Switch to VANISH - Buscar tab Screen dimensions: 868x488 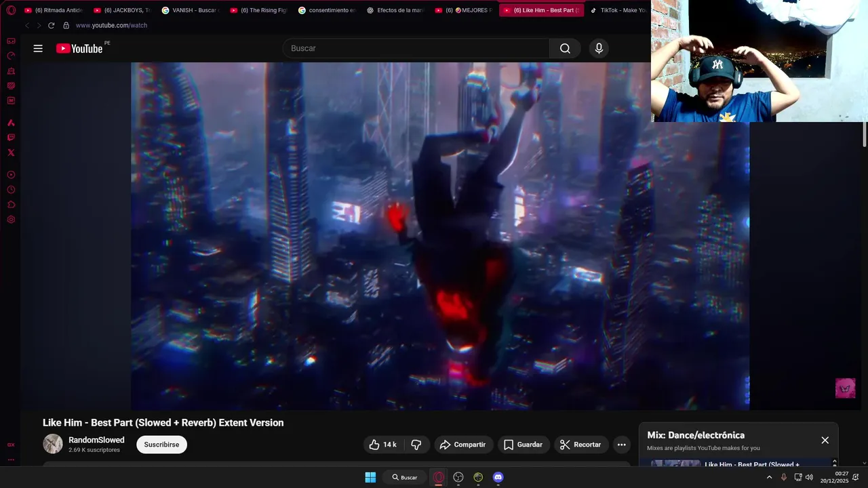(x=191, y=10)
